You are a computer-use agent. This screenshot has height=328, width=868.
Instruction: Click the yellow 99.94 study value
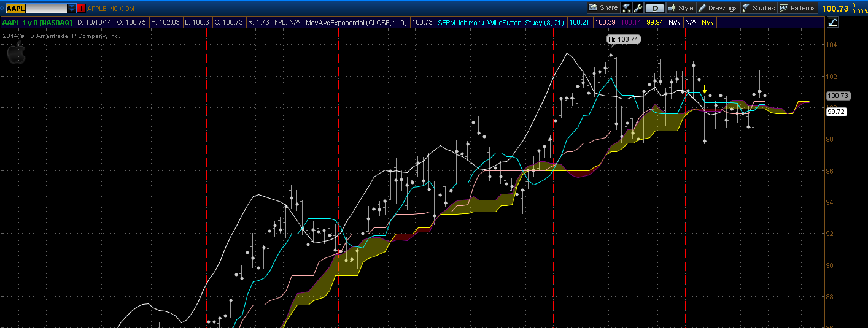[x=655, y=22]
